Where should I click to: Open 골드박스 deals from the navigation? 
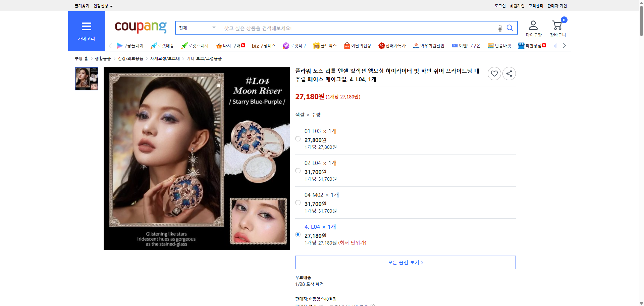click(x=325, y=45)
